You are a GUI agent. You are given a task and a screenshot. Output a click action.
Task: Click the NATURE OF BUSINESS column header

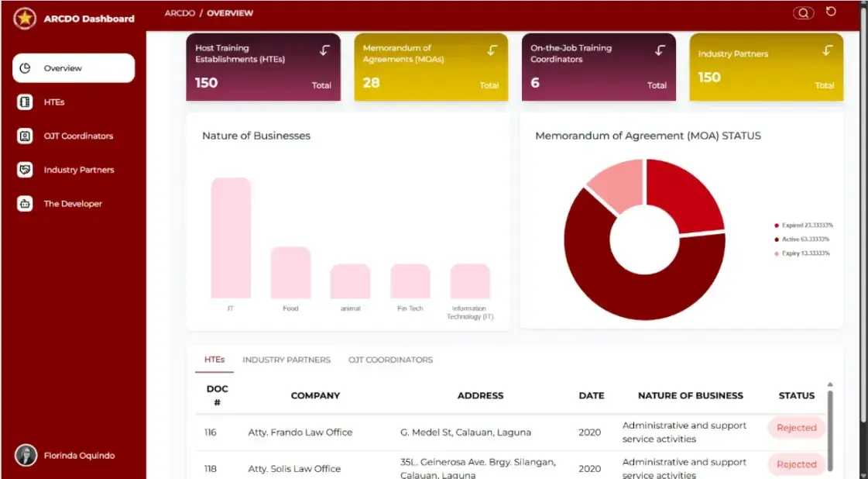[x=691, y=395]
